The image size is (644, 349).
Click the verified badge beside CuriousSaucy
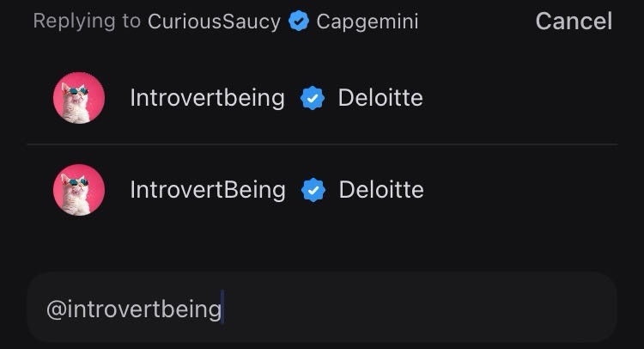tap(298, 21)
